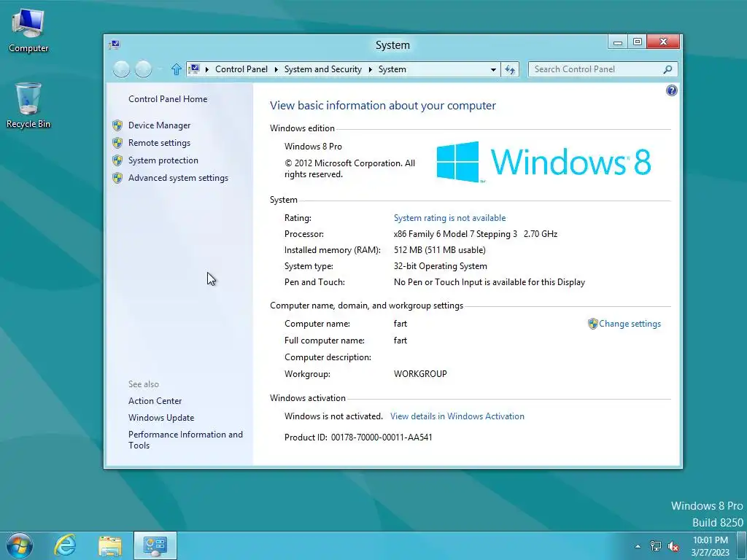Open the address bar history dropdown
Viewport: 747px width, 560px height.
pyautogui.click(x=493, y=69)
